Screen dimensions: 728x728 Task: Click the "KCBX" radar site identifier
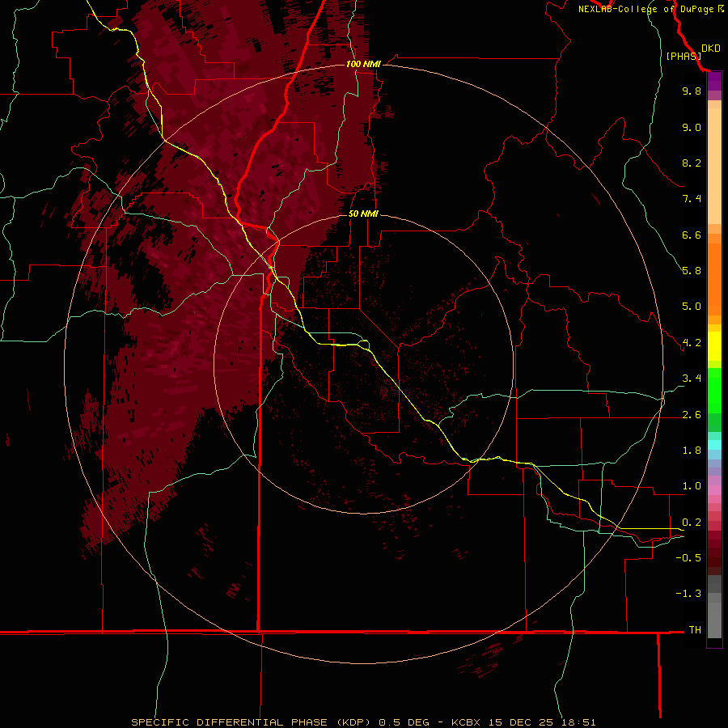[x=466, y=722]
